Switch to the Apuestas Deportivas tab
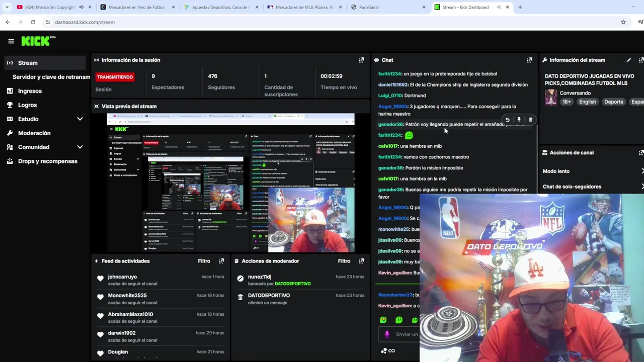644x362 pixels. point(221,7)
